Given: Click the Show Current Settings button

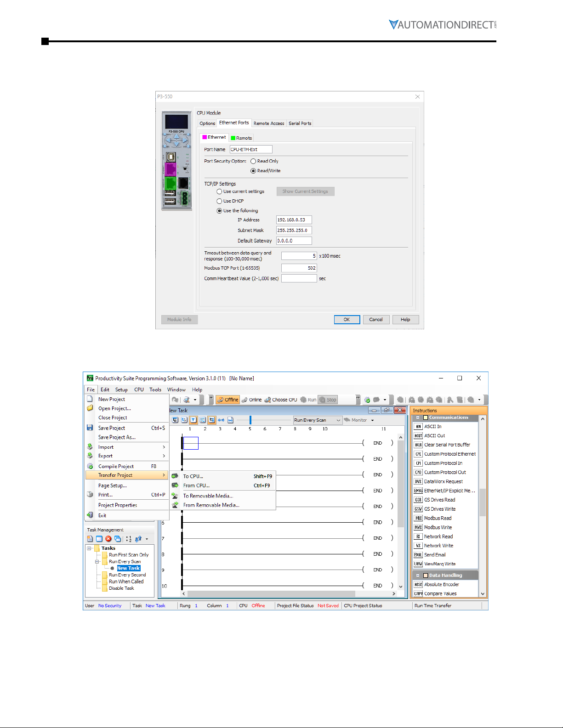Looking at the screenshot, I should pos(305,192).
